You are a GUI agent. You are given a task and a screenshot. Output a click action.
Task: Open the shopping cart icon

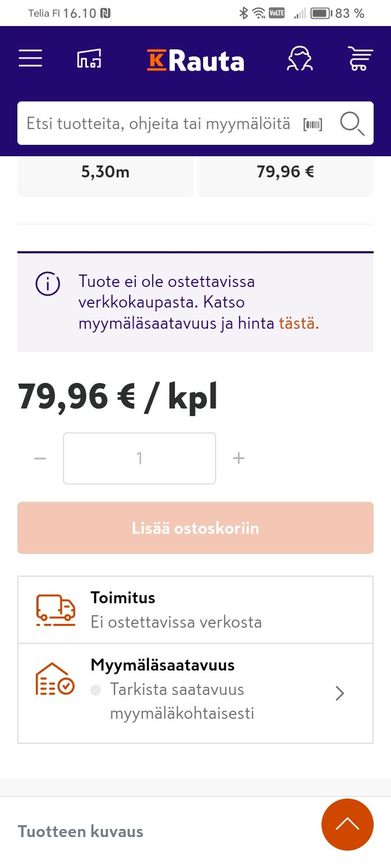tap(358, 58)
